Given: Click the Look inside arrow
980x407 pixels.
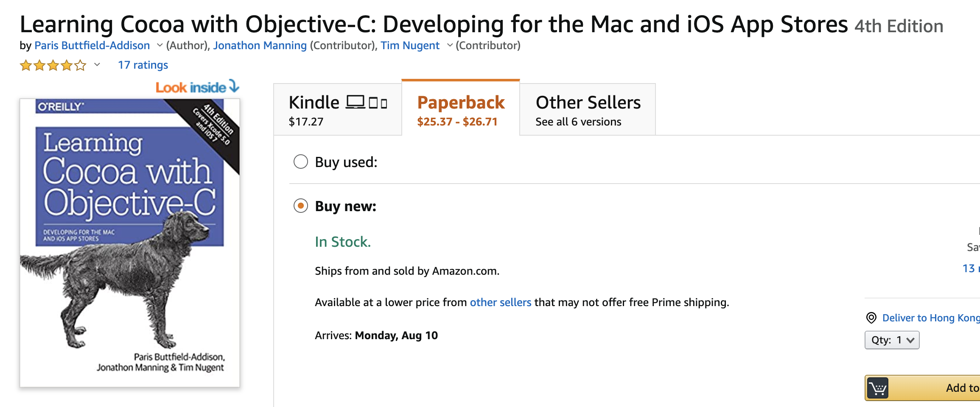Looking at the screenshot, I should coord(234,86).
